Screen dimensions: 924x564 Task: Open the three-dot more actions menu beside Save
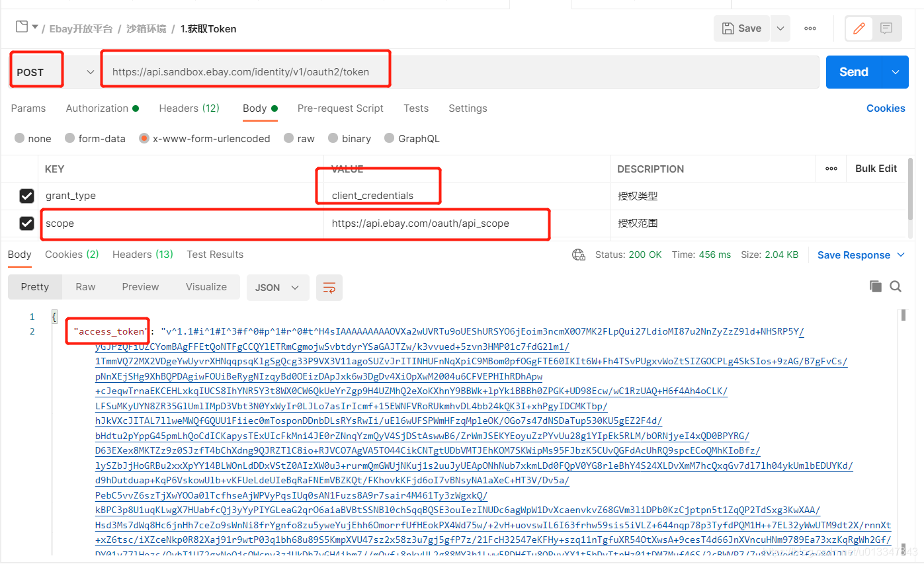(810, 28)
